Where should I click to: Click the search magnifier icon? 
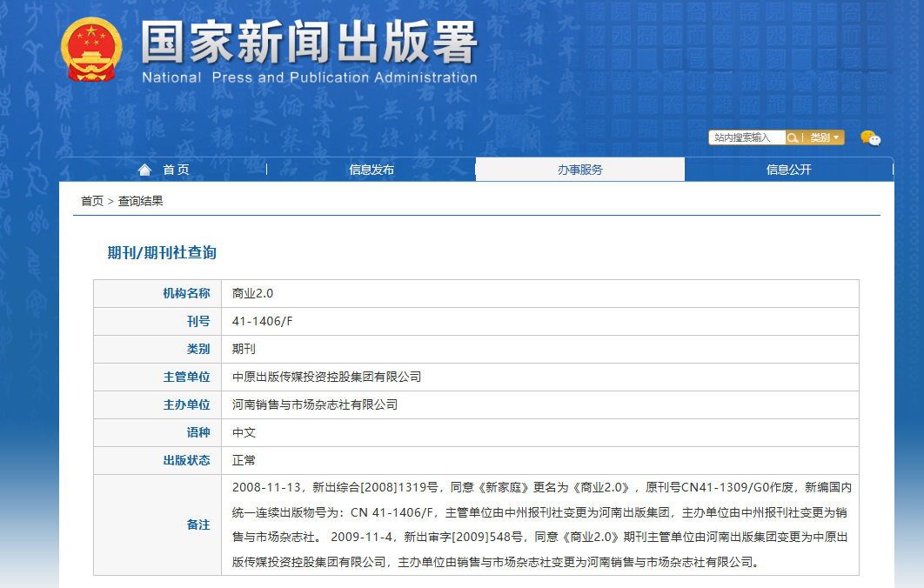tap(793, 137)
